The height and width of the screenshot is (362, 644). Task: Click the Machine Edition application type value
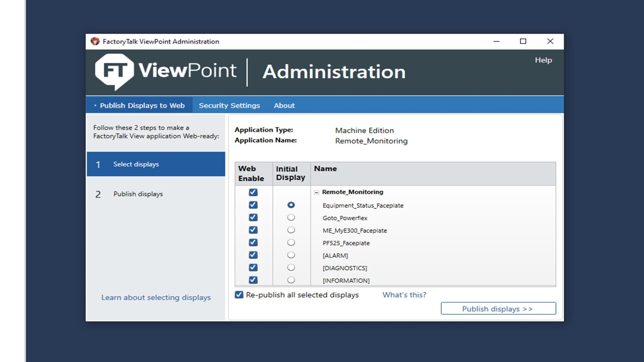(x=364, y=130)
